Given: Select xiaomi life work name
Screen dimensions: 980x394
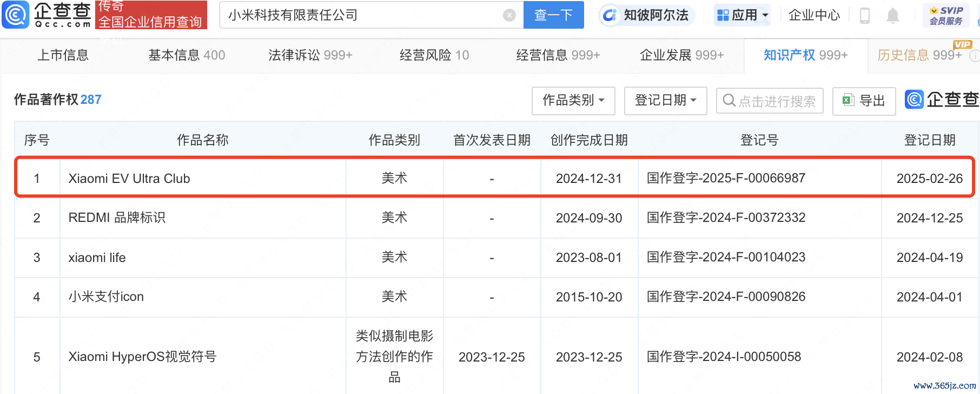Looking at the screenshot, I should pyautogui.click(x=97, y=258).
